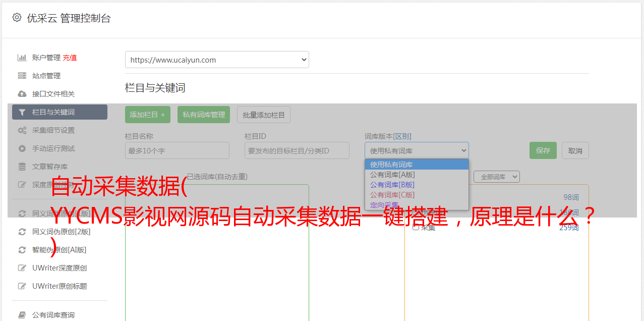Choose the 定向采集 option
This screenshot has width=644, height=321.
pos(417,205)
